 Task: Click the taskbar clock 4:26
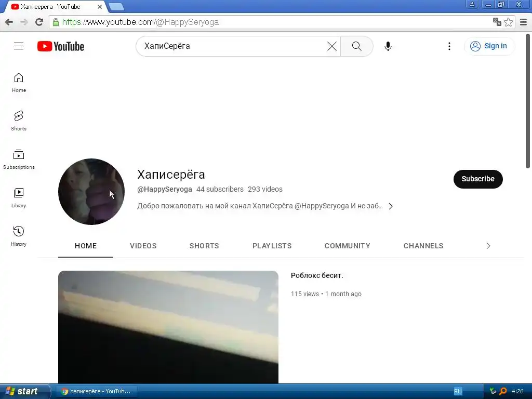517,391
